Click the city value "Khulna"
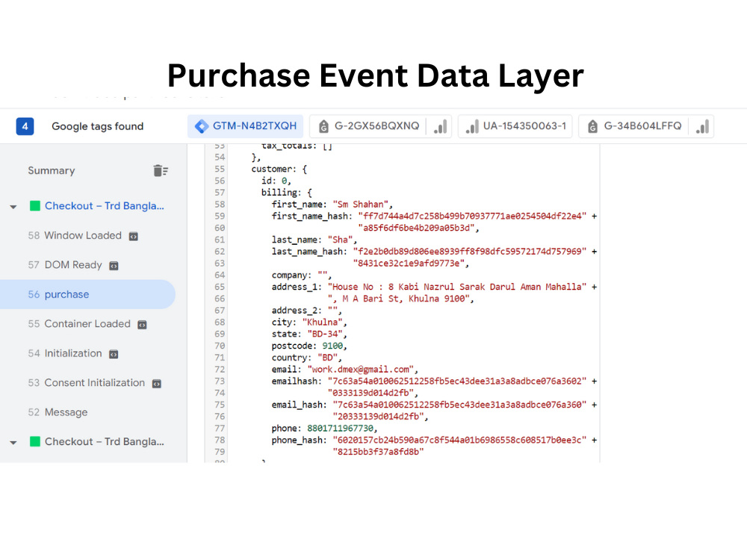747x560 pixels. click(323, 322)
